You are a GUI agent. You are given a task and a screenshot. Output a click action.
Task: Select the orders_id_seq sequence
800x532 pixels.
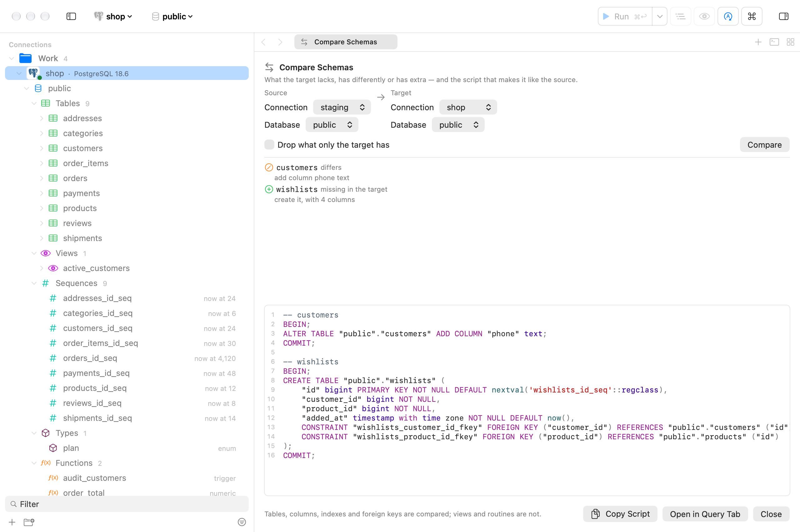(127, 358)
